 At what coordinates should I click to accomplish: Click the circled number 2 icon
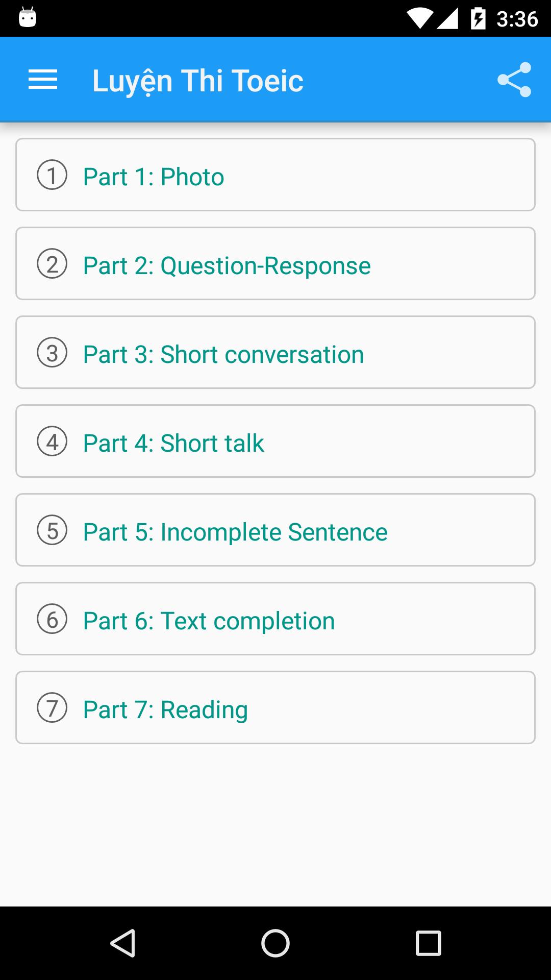pyautogui.click(x=52, y=264)
